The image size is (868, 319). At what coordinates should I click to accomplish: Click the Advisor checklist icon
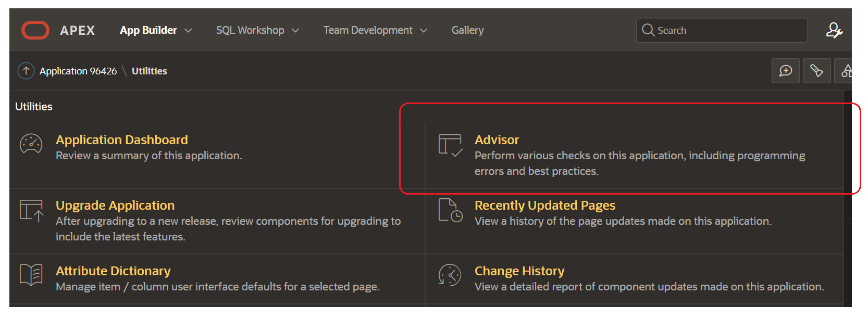450,145
